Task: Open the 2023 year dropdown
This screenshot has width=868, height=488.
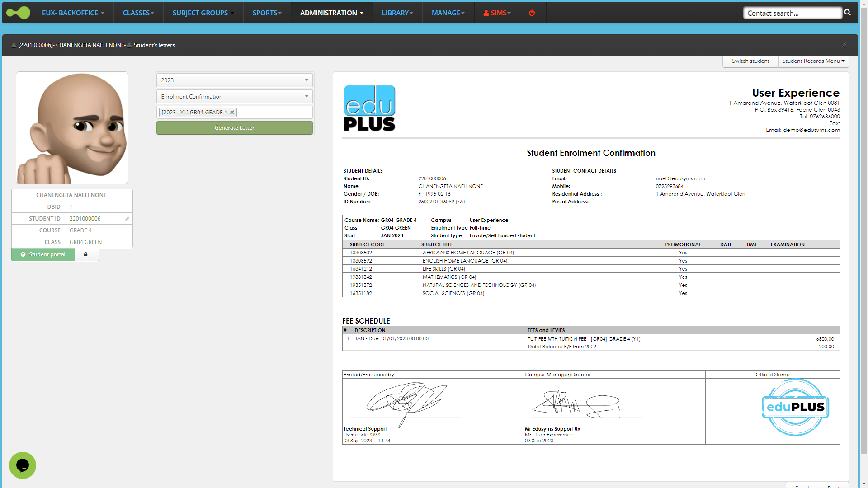Action: [234, 80]
